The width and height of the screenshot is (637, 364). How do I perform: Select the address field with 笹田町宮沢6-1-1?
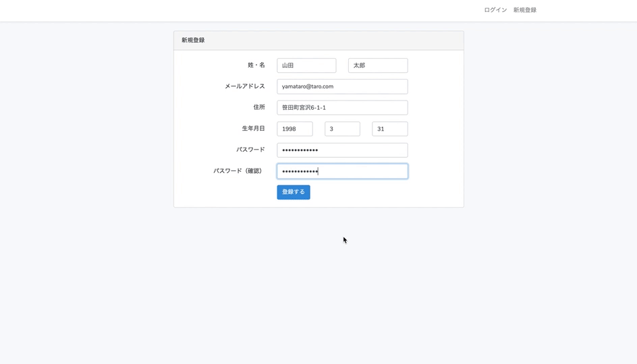click(342, 108)
